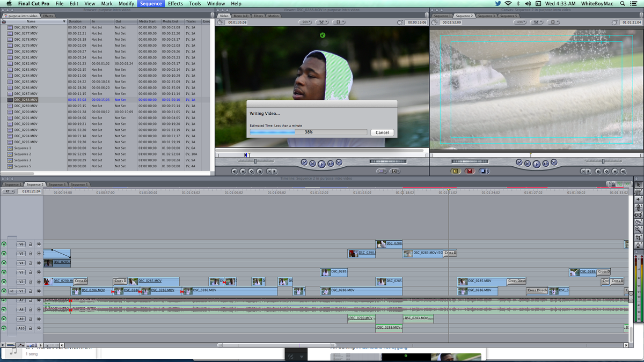
Task: Select the Edit Selection tool in palette
Action: 639,192
